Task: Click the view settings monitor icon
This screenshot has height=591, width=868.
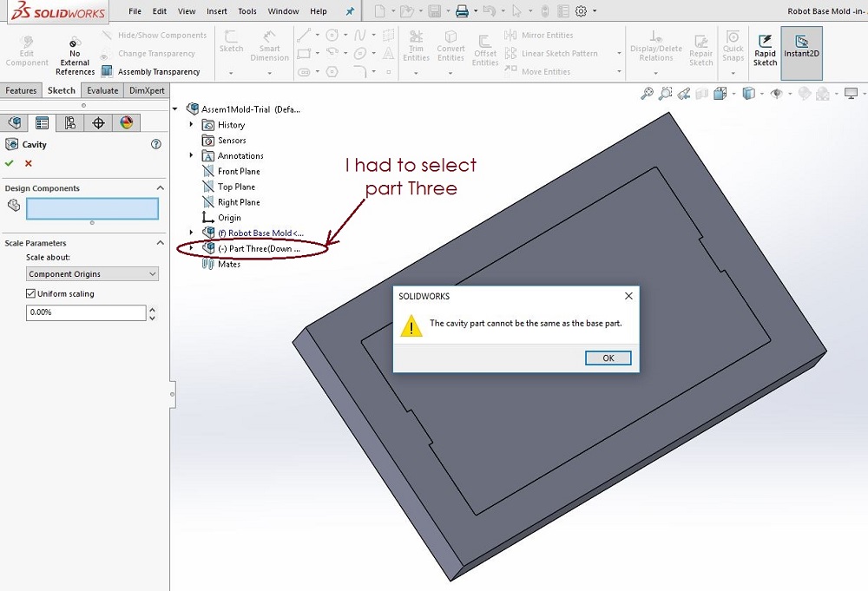Action: click(851, 94)
